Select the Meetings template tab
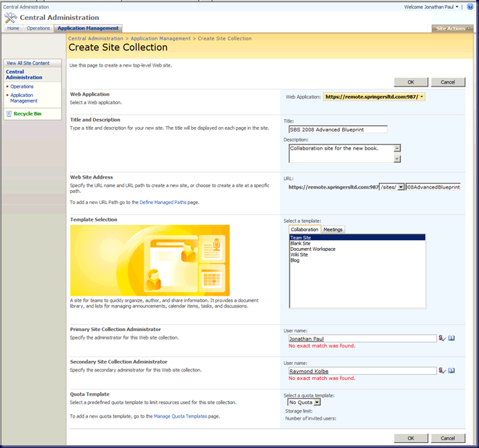 click(x=333, y=230)
